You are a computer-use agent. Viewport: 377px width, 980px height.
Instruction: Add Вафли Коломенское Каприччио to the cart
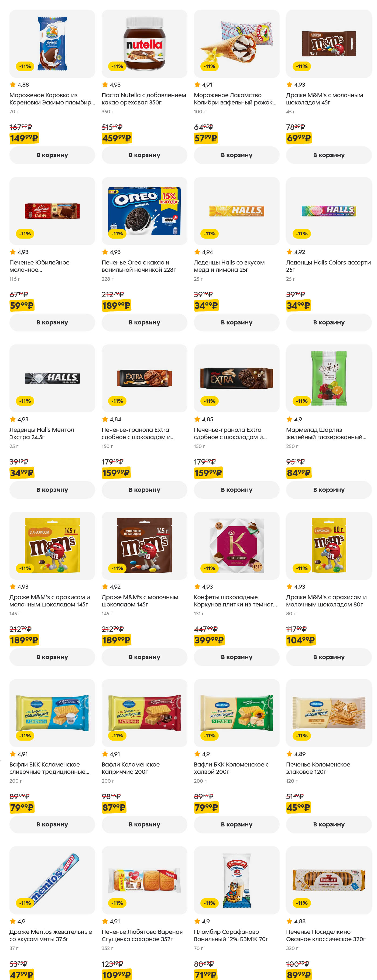[x=144, y=824]
